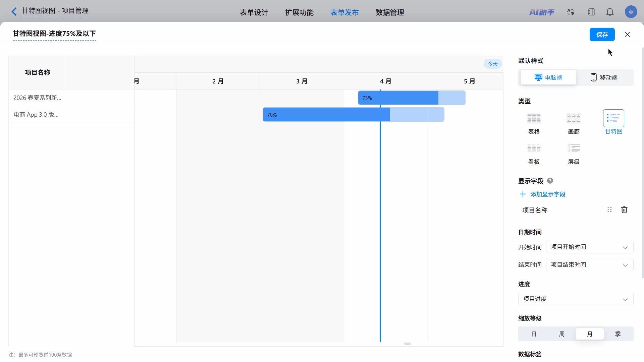This screenshot has width=644, height=362.
Task: Expand the 项目进度 progress dropdown
Action: (x=576, y=299)
